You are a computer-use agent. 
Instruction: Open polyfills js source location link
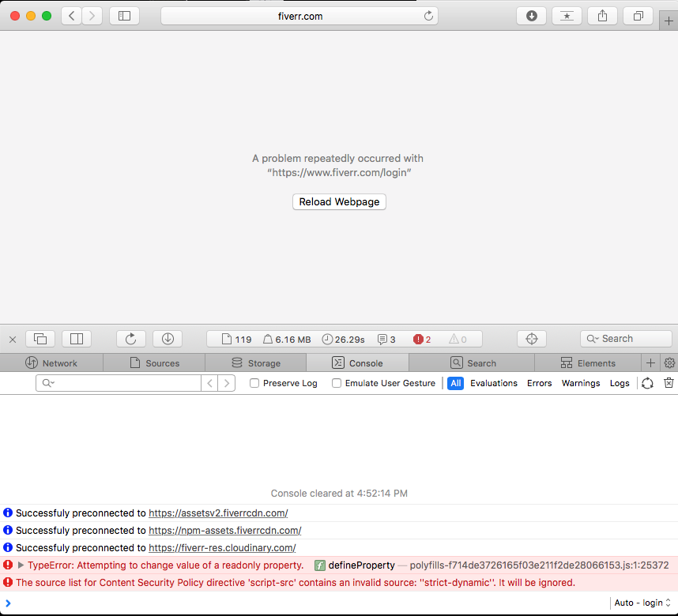point(539,565)
